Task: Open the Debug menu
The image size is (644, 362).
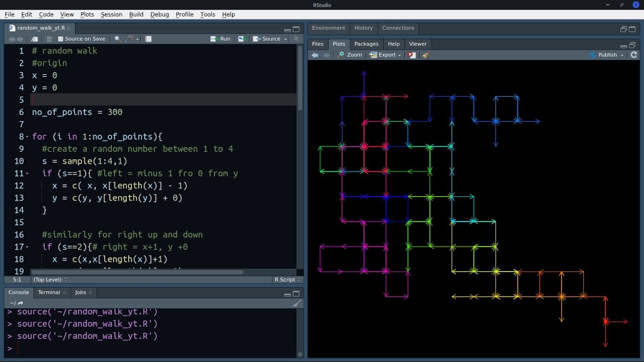Action: 159,15
